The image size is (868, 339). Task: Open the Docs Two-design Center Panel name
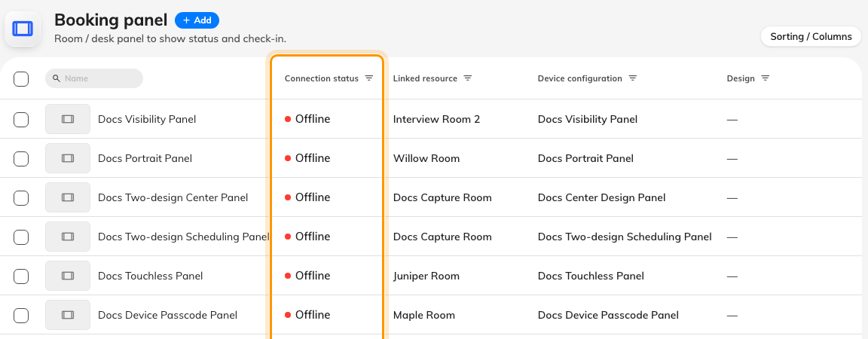pyautogui.click(x=173, y=197)
